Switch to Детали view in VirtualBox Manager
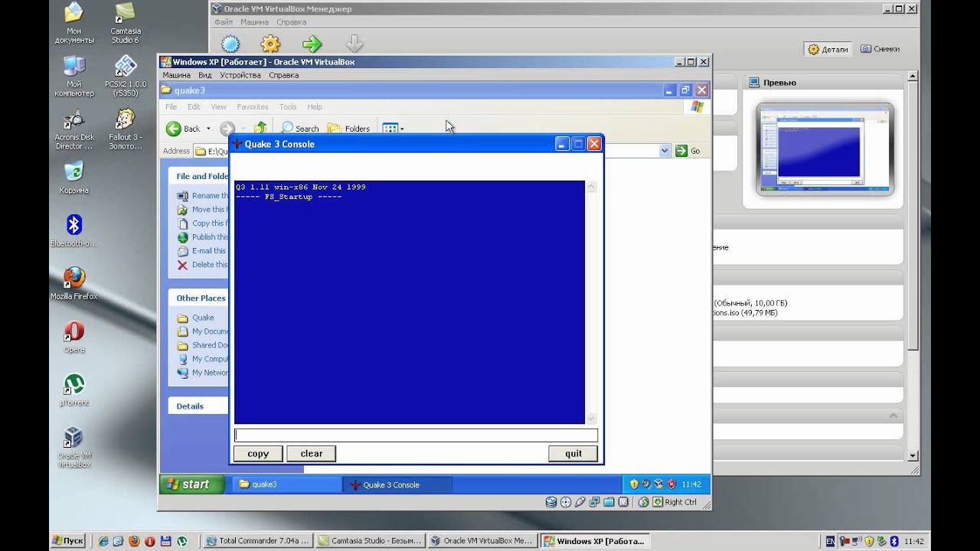The height and width of the screenshot is (551, 980). 828,49
